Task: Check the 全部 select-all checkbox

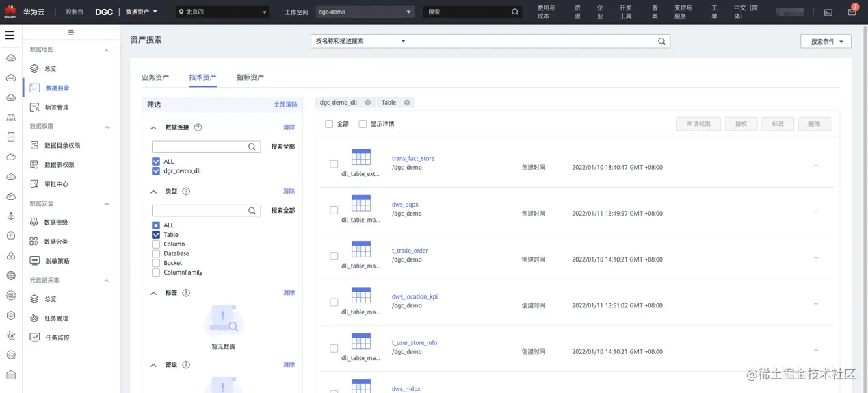Action: point(329,124)
